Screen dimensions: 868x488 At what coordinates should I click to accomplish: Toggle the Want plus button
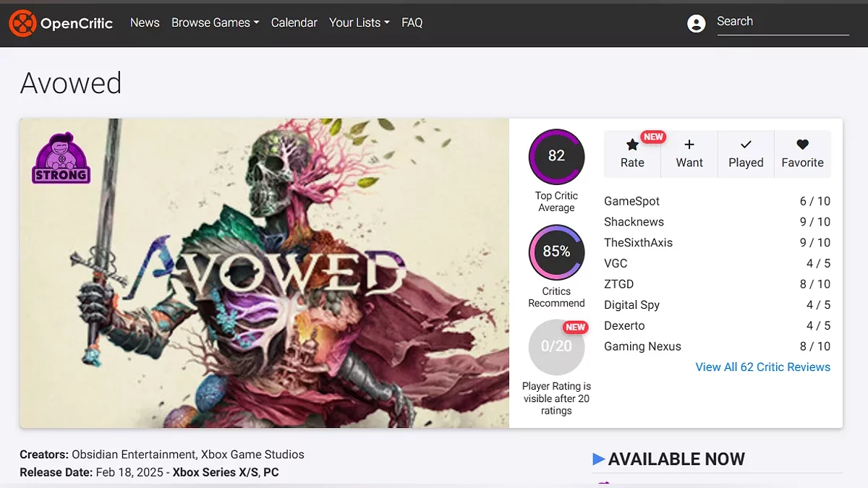point(689,153)
